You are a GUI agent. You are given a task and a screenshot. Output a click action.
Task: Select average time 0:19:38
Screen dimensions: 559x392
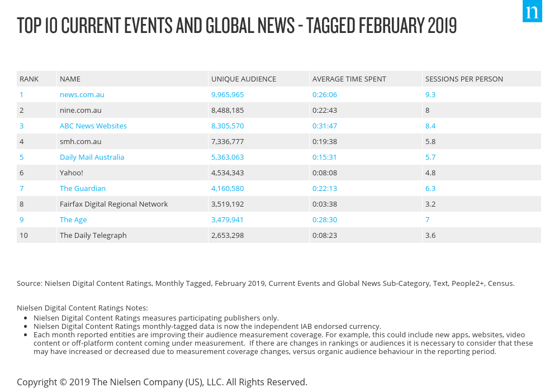click(325, 142)
